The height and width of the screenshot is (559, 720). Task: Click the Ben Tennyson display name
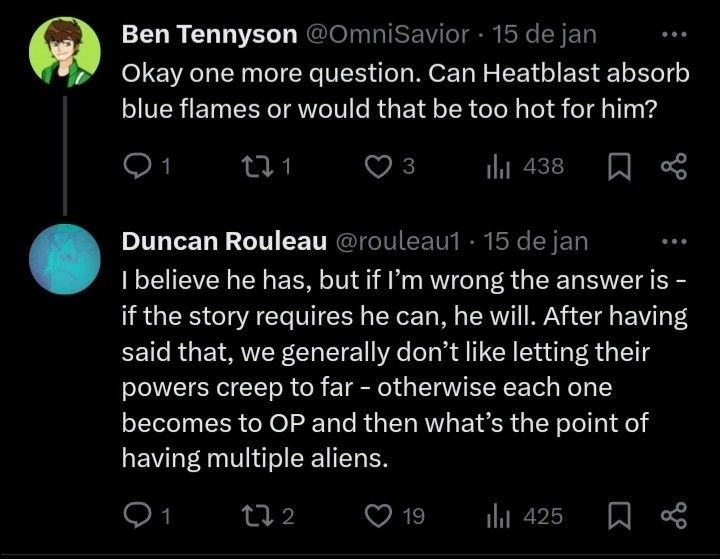[x=207, y=34]
